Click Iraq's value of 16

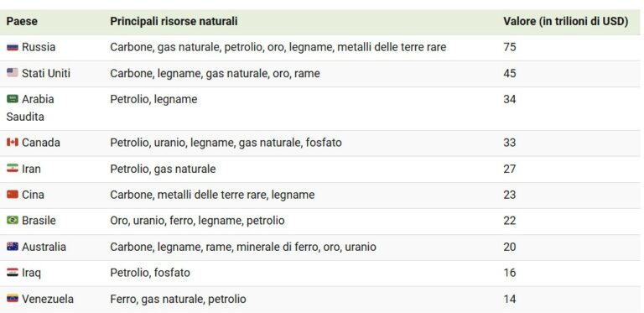point(509,273)
